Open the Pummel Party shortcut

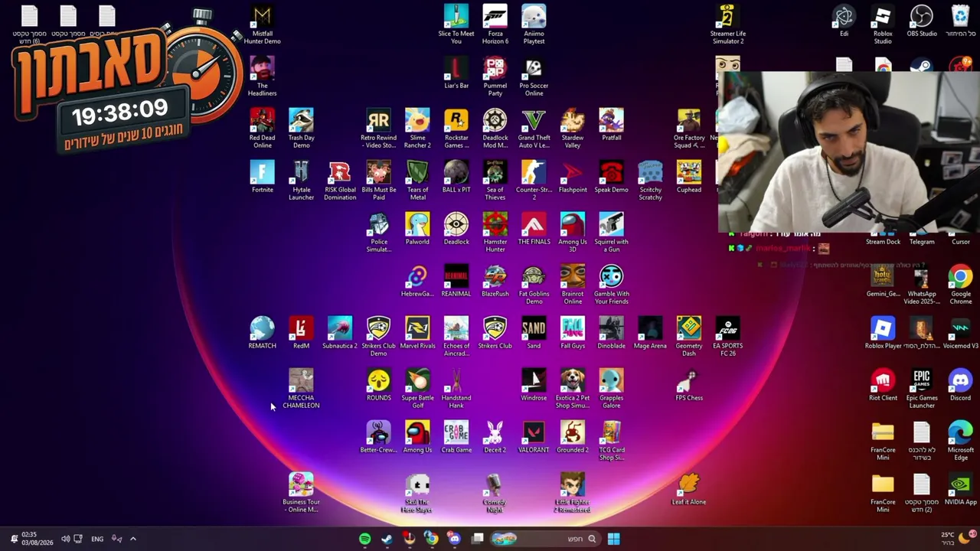pyautogui.click(x=495, y=76)
